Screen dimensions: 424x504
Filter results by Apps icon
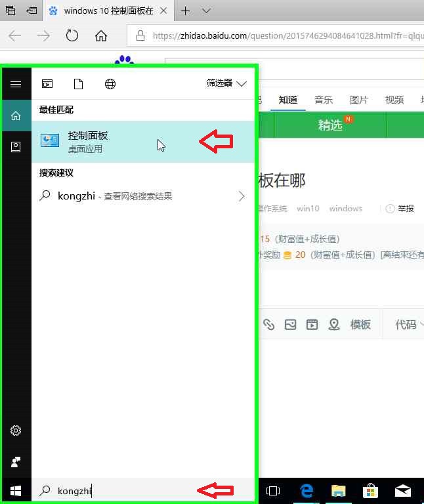coord(47,84)
